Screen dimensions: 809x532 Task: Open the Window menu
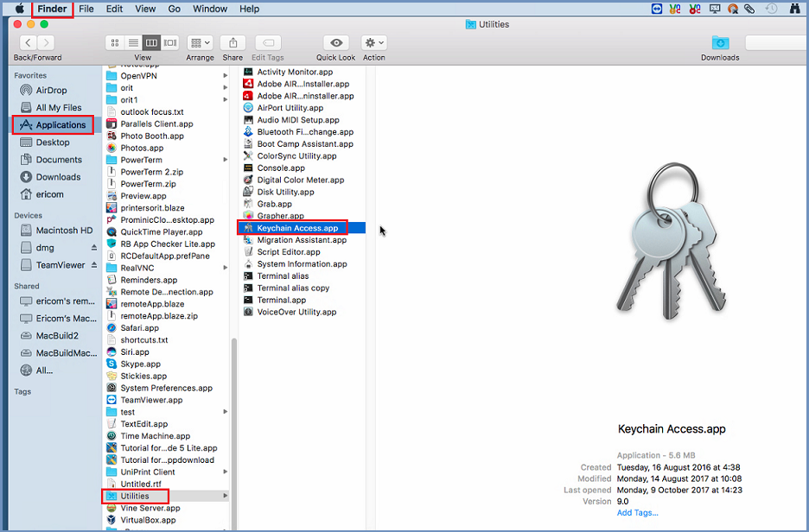click(210, 9)
